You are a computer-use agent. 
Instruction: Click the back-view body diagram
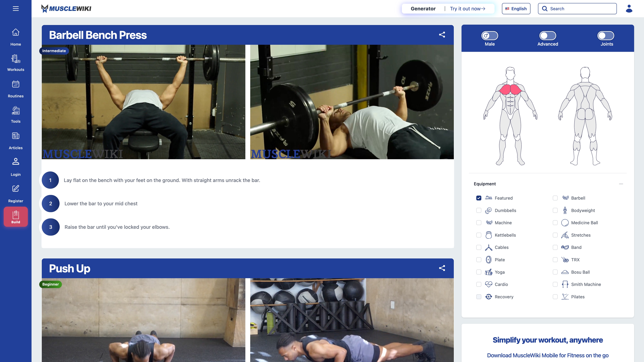coord(585,116)
